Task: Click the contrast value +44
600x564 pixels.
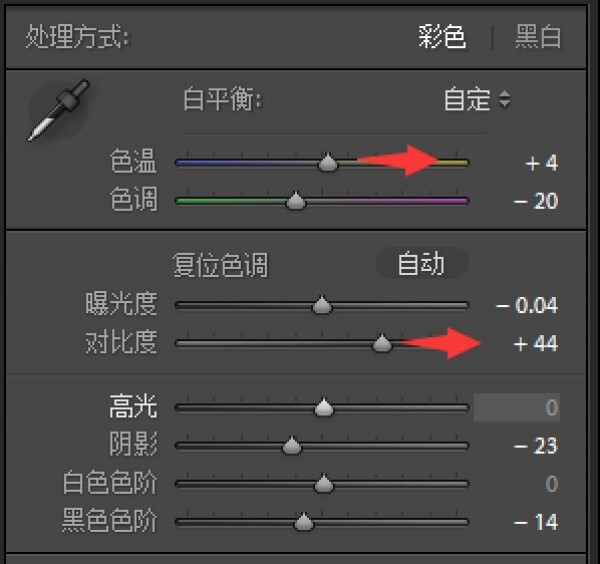Action: [536, 344]
